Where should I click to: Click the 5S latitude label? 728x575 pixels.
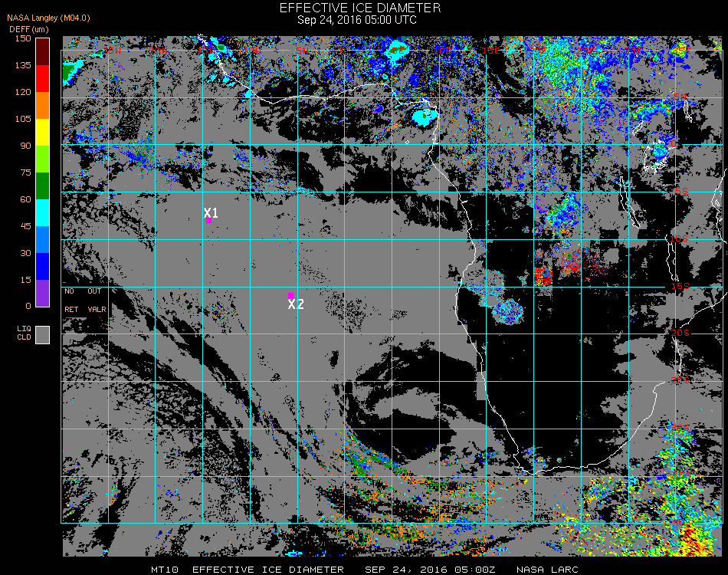[x=681, y=192]
